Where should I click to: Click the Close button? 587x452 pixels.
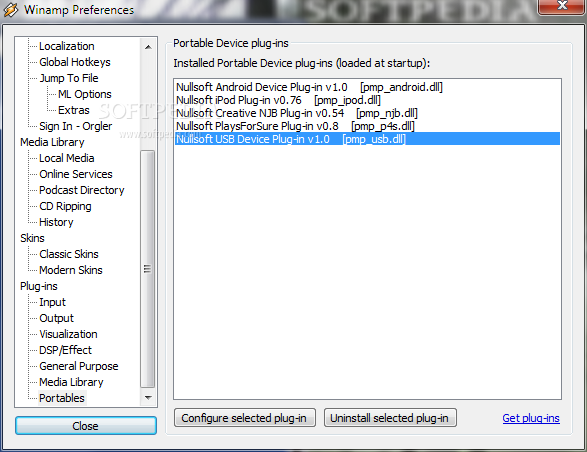86,426
